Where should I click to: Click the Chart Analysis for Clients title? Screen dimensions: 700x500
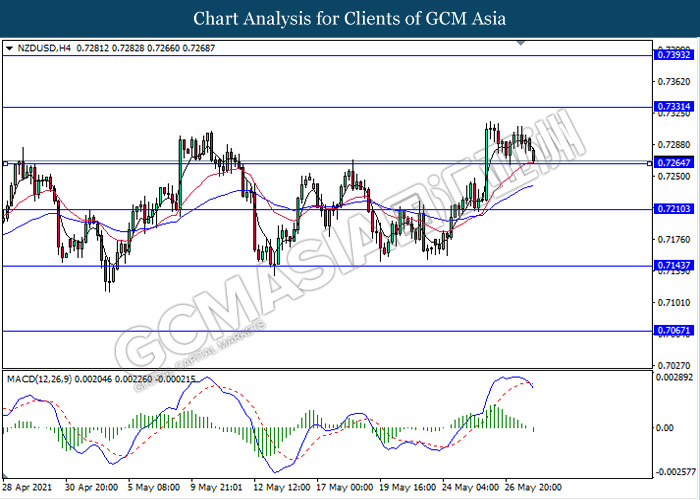[x=350, y=19]
